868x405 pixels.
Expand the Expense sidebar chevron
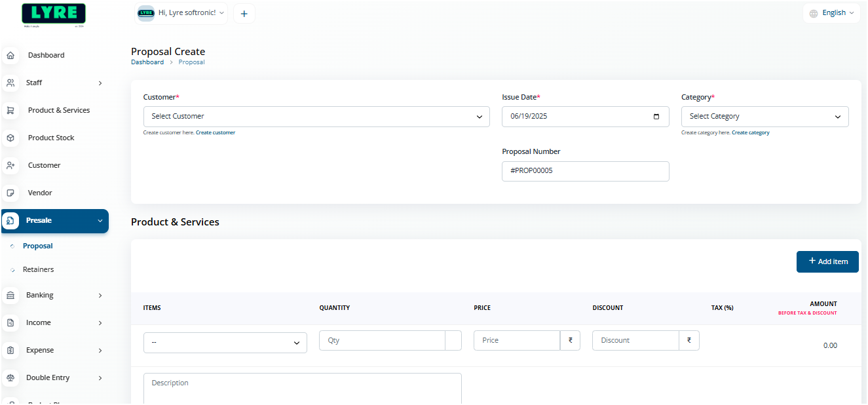pos(100,350)
